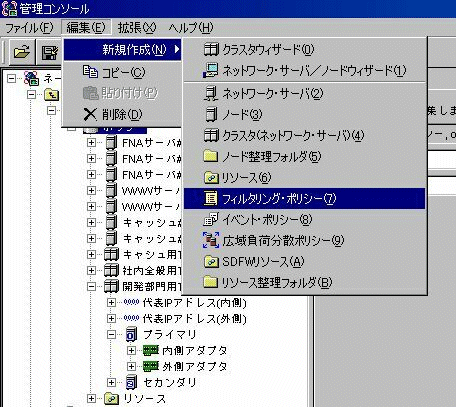The width and height of the screenshot is (456, 407).
Task: Expand the 外側アダプタ node
Action: click(x=131, y=367)
